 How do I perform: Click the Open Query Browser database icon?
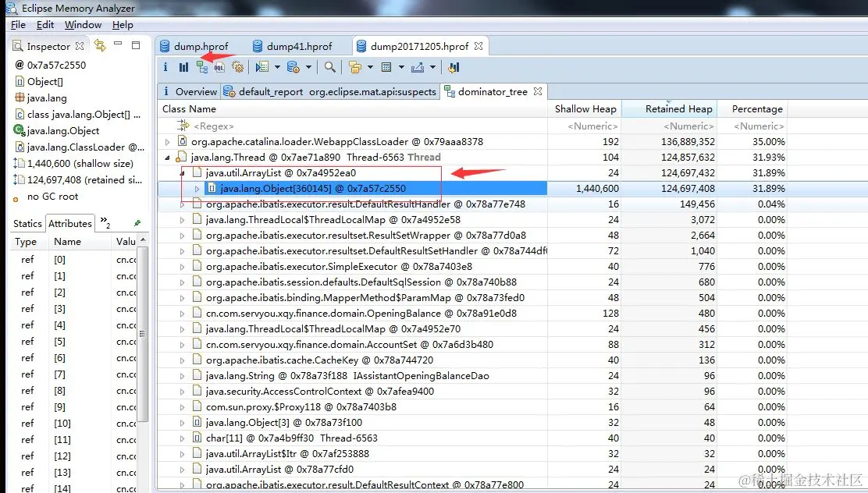point(293,67)
